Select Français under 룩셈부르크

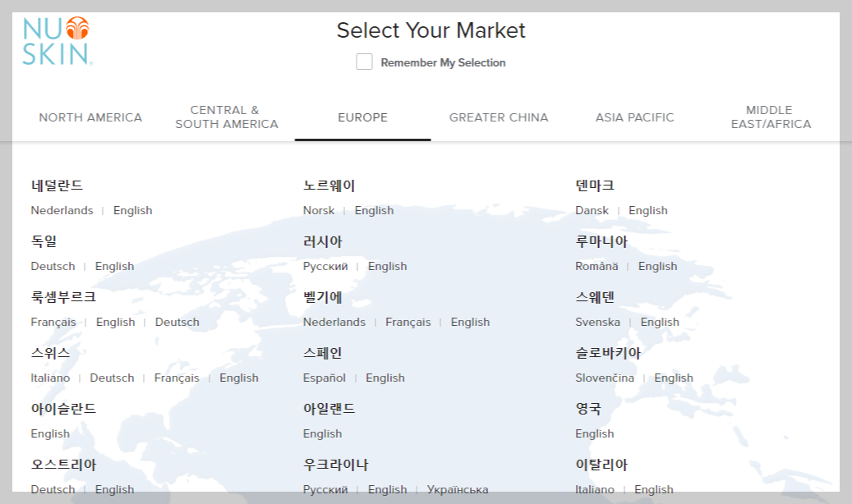click(53, 322)
